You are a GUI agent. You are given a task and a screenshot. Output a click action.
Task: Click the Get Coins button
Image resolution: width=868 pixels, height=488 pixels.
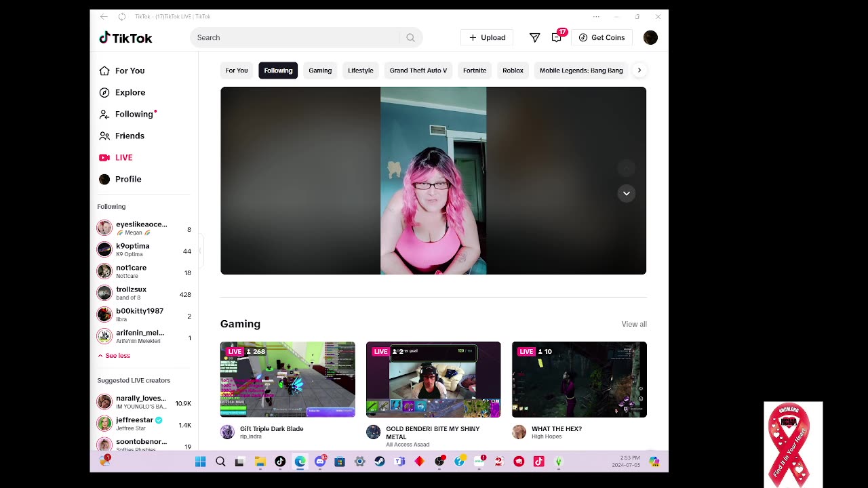(x=601, y=38)
